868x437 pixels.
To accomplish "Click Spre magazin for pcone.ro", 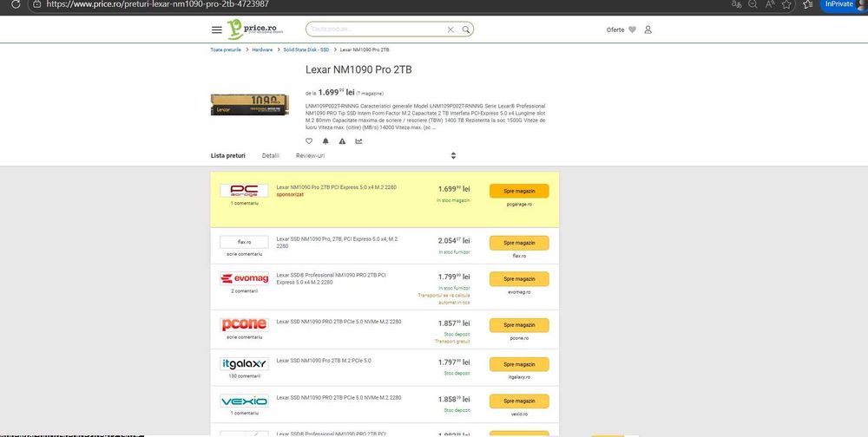I will pyautogui.click(x=519, y=325).
